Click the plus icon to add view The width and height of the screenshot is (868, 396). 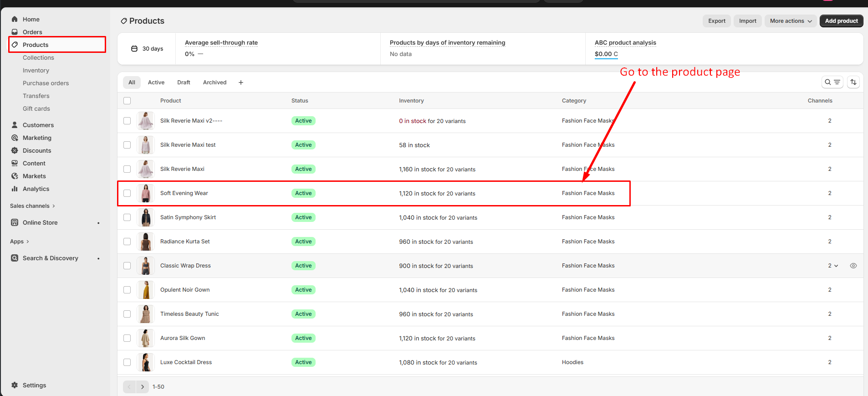click(x=241, y=82)
